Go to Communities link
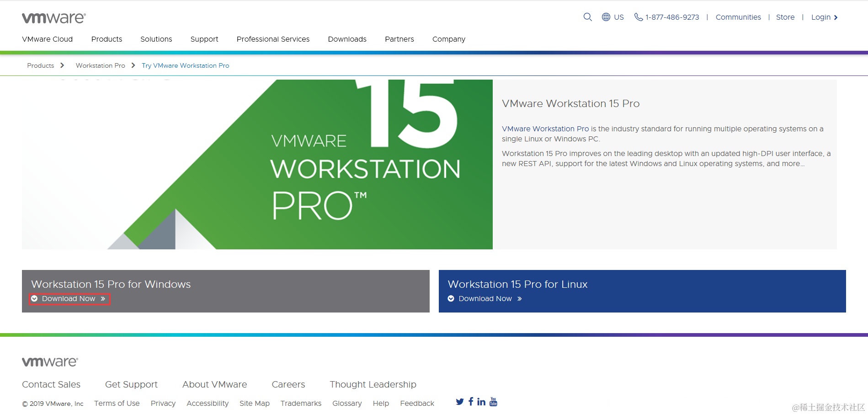This screenshot has width=868, height=415. pyautogui.click(x=738, y=17)
